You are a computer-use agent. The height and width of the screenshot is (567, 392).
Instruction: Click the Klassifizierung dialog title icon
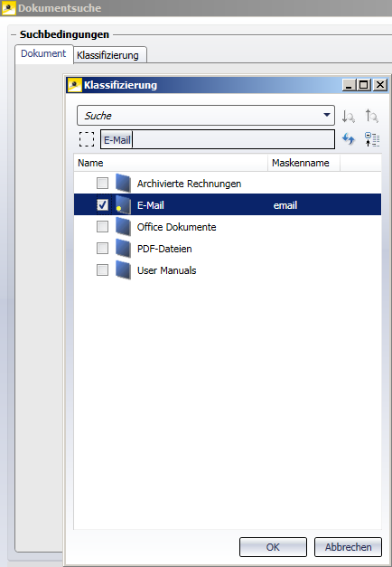click(74, 85)
